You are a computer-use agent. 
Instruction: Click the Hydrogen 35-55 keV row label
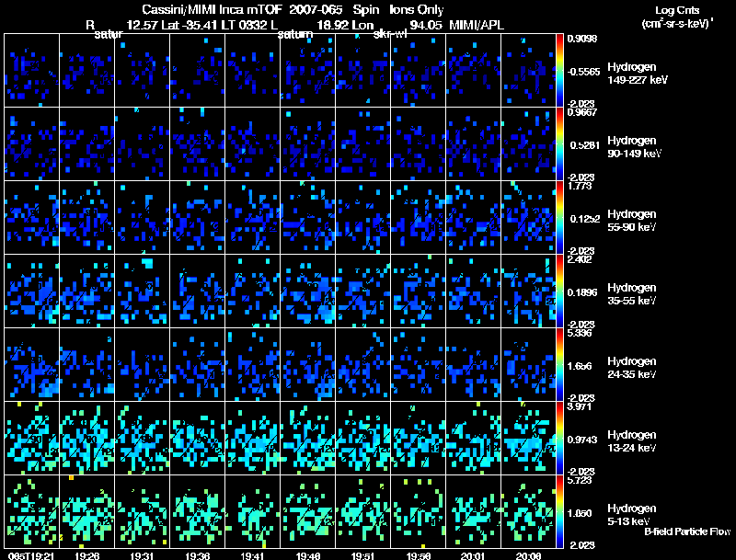coord(631,294)
